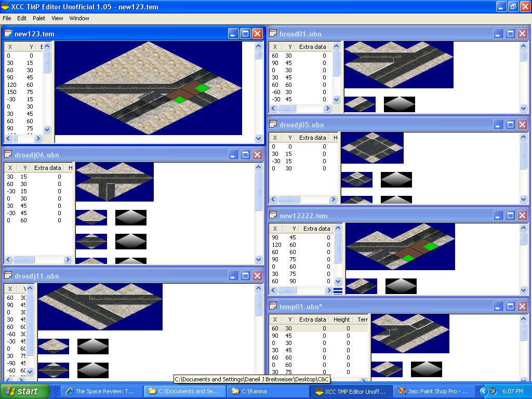Click the XCC TMP Editor title bar icon

pos(6,7)
